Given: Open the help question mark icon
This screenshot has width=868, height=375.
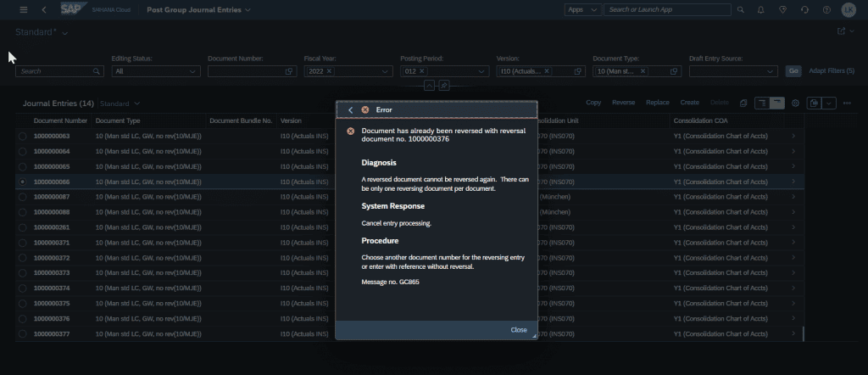Looking at the screenshot, I should point(826,10).
